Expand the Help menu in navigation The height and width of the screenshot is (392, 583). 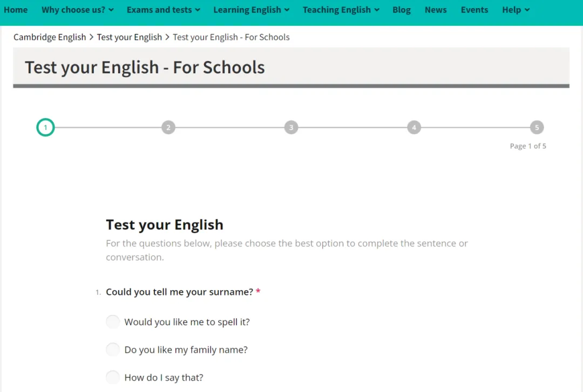coord(516,10)
